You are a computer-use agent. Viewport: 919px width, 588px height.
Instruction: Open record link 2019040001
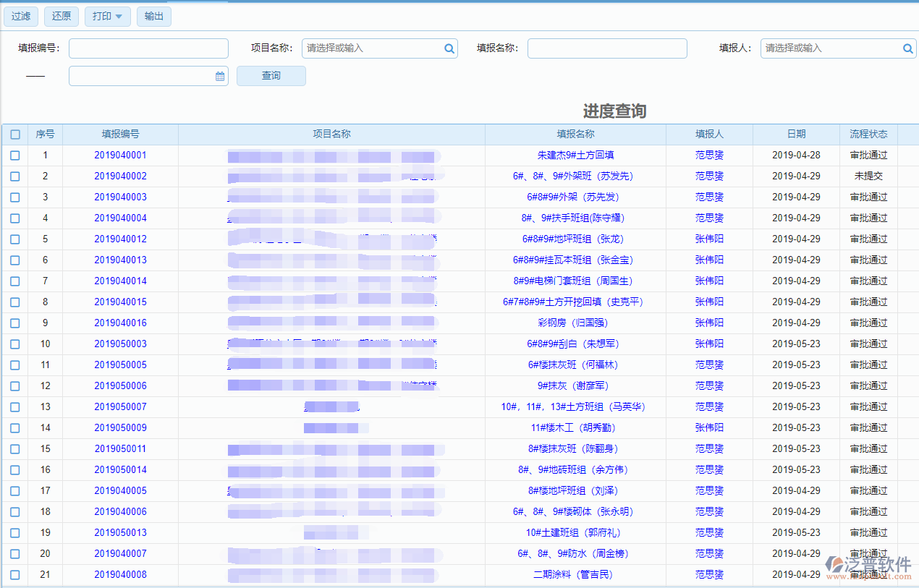click(x=120, y=155)
